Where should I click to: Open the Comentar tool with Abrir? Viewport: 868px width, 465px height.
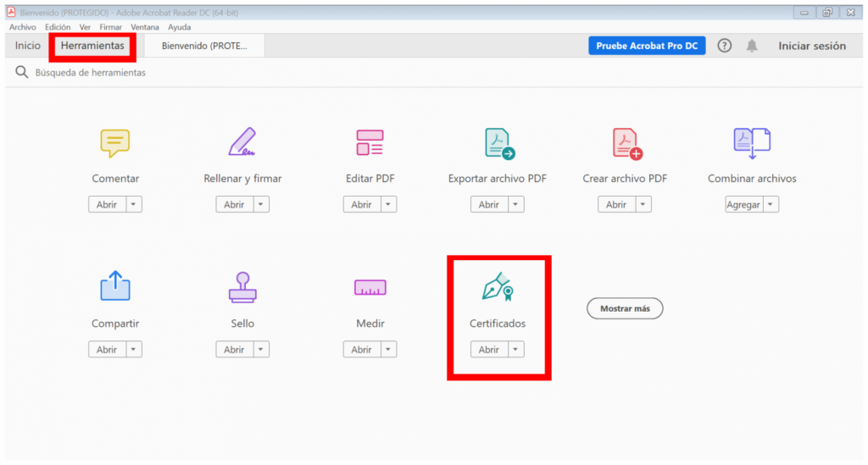(107, 205)
